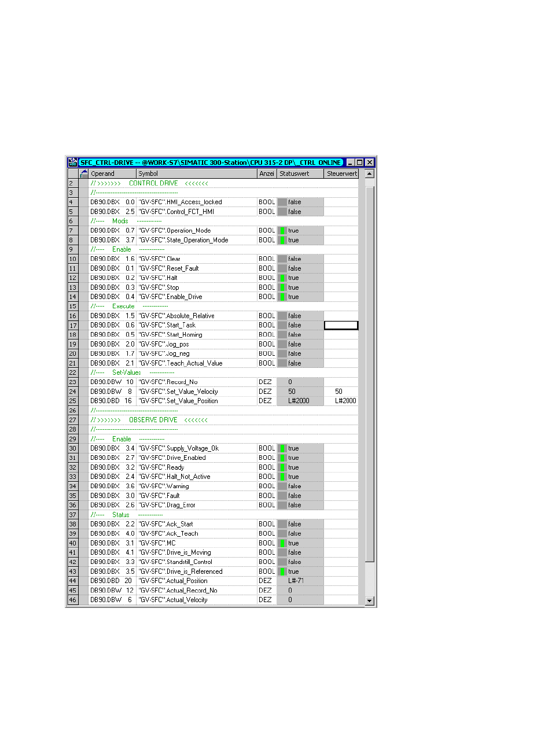Viewport: 552px width, 756px height.
Task: Select the Symbol column header
Action: pos(197,174)
